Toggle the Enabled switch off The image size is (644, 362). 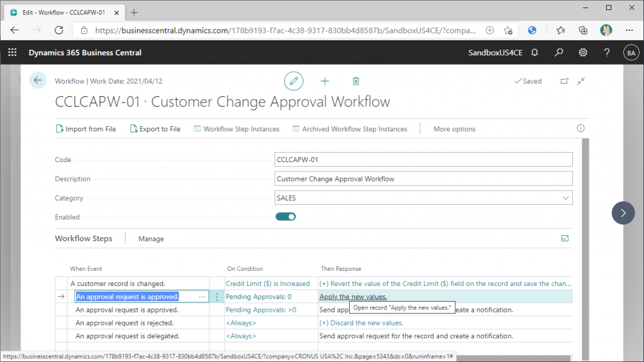(286, 217)
